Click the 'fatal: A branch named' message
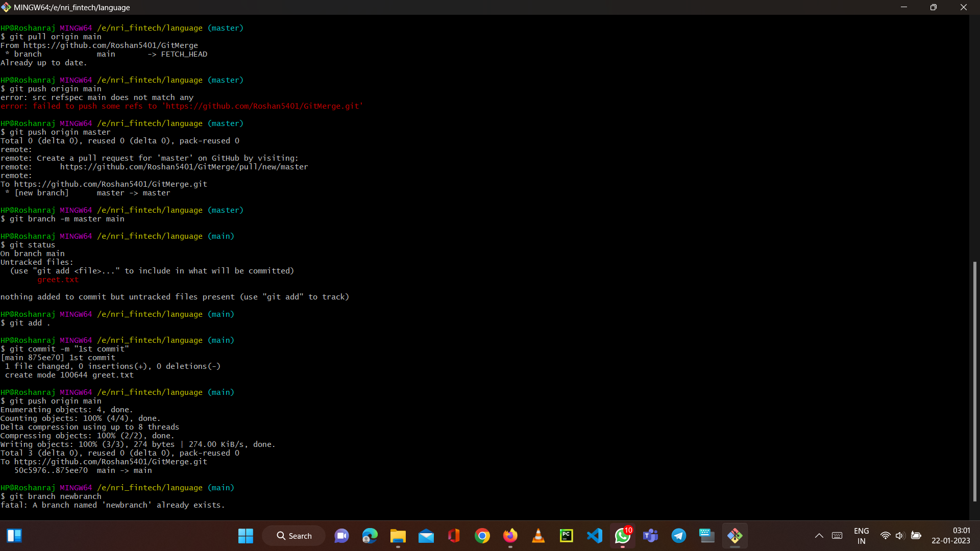Image resolution: width=980 pixels, height=551 pixels. (112, 505)
